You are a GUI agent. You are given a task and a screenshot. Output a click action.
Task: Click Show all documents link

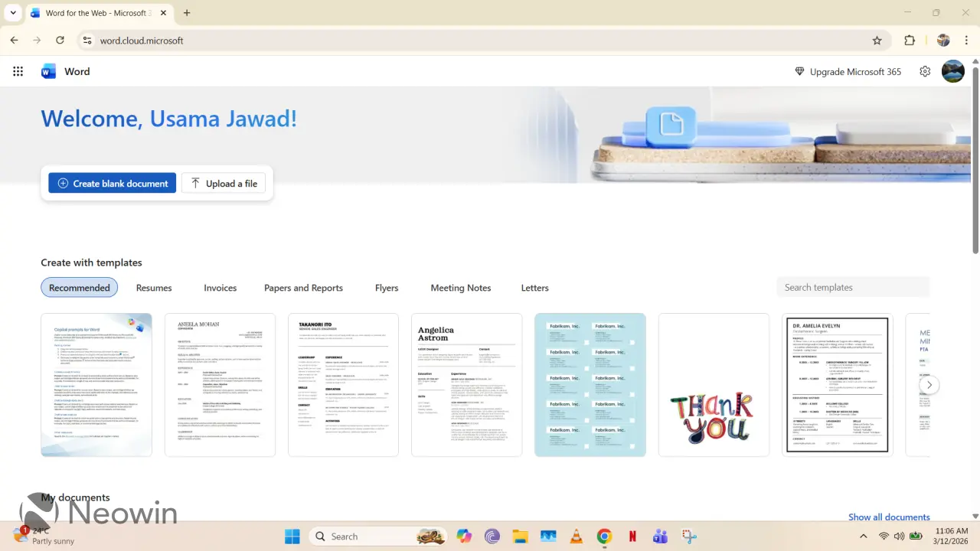889,517
